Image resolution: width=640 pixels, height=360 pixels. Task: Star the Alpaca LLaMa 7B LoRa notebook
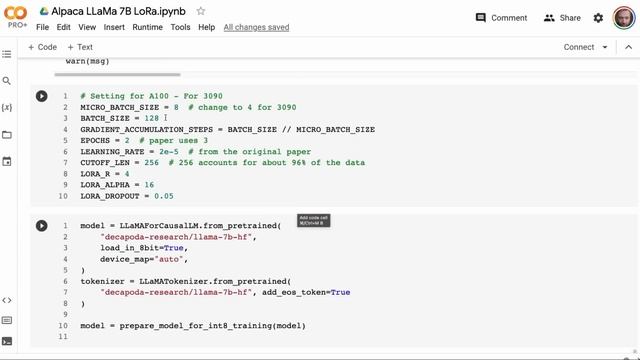click(x=200, y=11)
